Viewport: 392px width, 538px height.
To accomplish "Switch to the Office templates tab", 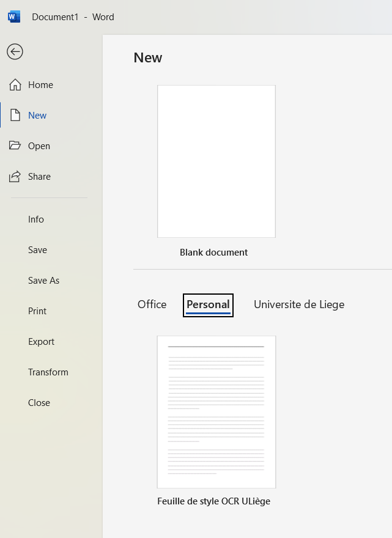I will [152, 304].
